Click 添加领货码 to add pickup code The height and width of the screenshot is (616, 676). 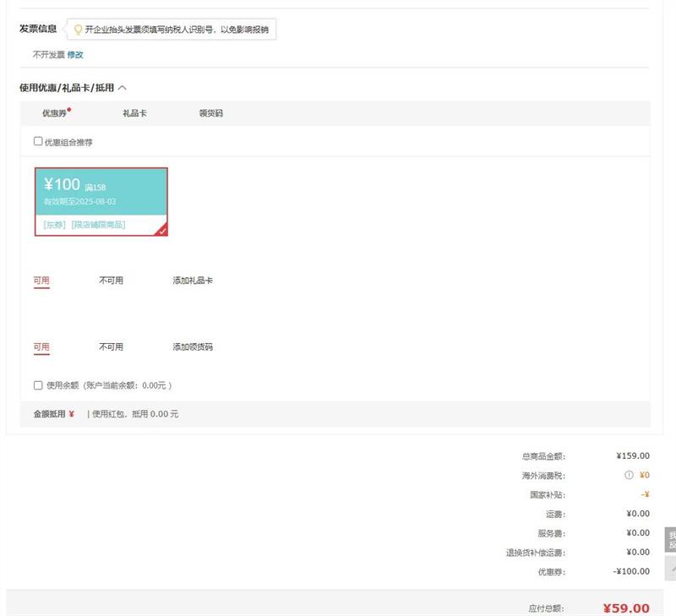tap(193, 347)
